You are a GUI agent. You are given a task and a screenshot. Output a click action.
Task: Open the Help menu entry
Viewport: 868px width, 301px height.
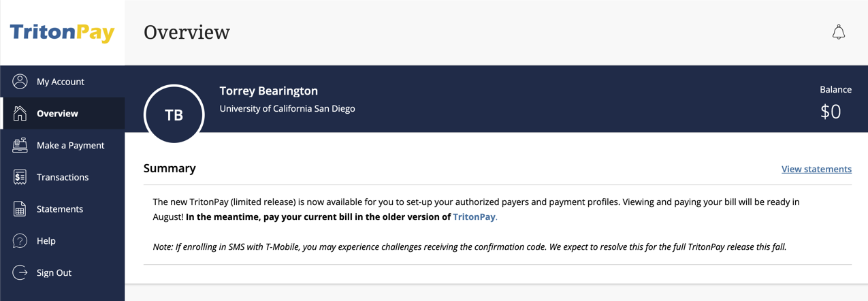point(63,241)
